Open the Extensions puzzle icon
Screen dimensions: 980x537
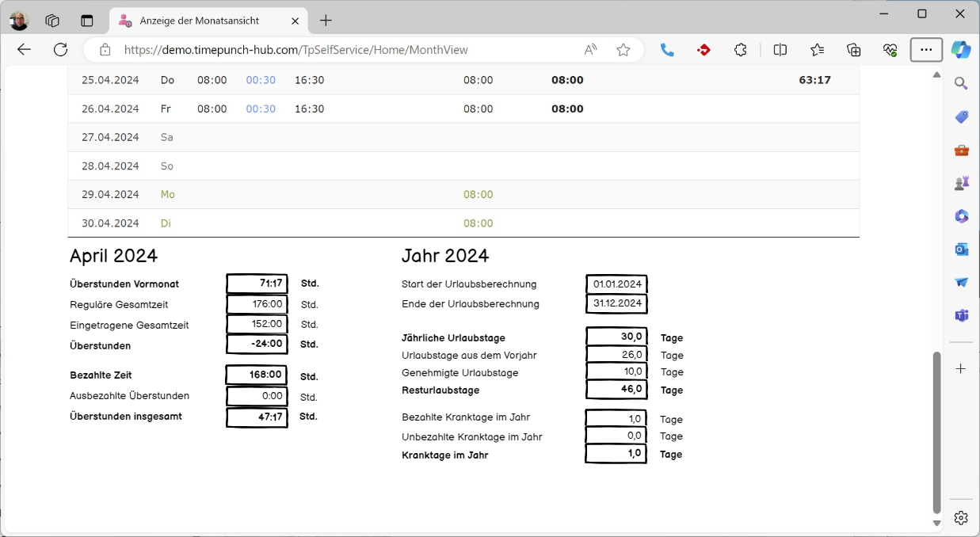pos(740,50)
